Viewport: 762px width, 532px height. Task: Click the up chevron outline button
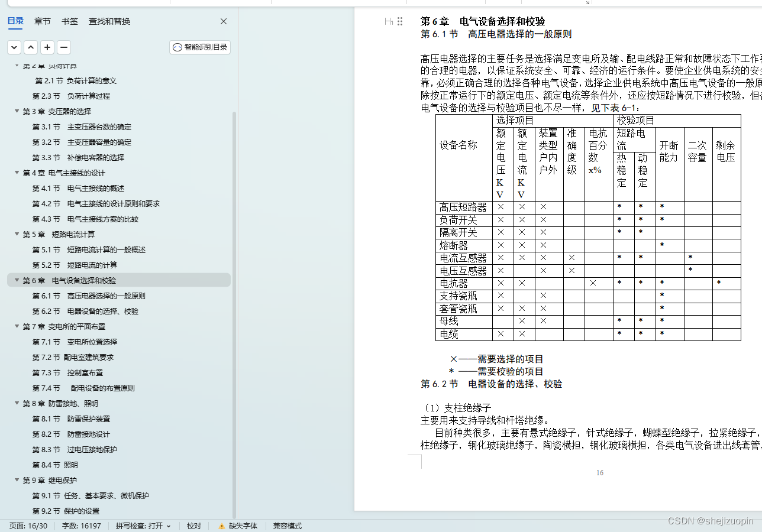pyautogui.click(x=31, y=47)
